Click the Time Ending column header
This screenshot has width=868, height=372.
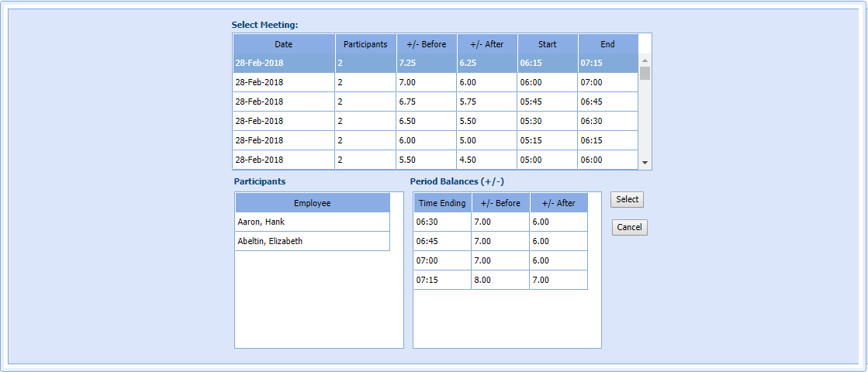442,203
